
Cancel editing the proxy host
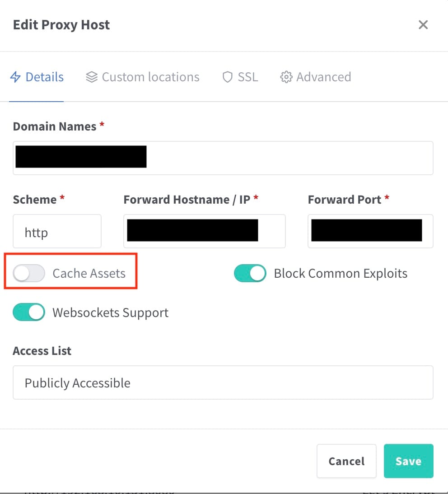(x=346, y=461)
